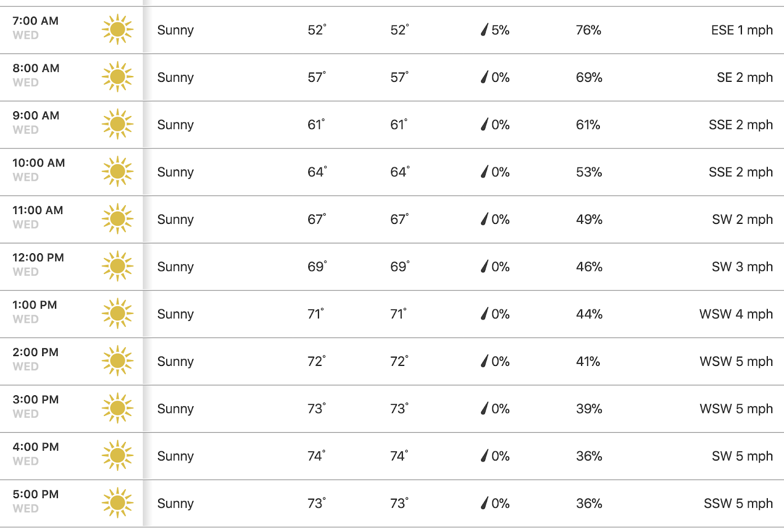Click the ESE 1 mph wind value
The height and width of the screenshot is (532, 784).
click(742, 30)
